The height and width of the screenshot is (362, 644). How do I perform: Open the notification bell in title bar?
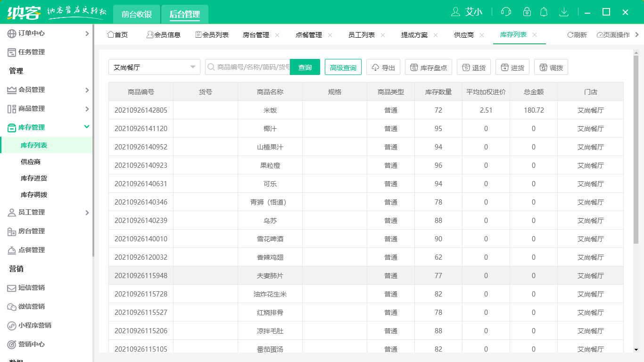(544, 12)
